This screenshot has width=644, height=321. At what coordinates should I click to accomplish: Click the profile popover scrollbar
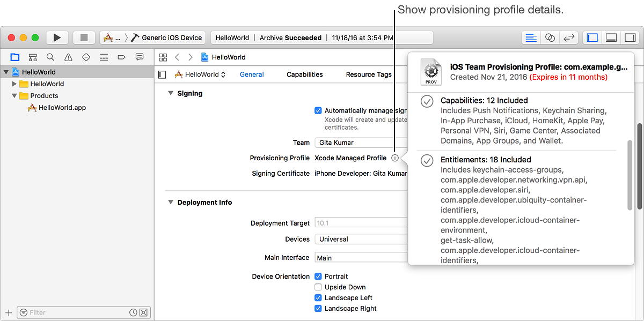[630, 175]
